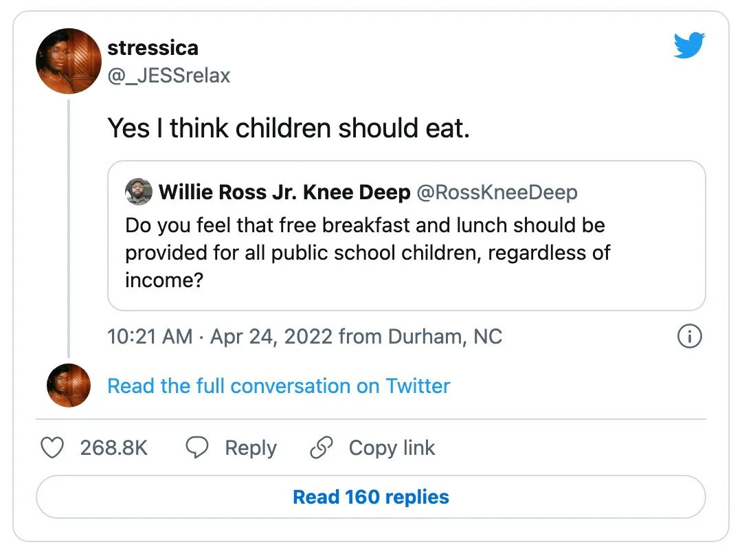Open the stressica display name
The height and width of the screenshot is (560, 742).
153,48
